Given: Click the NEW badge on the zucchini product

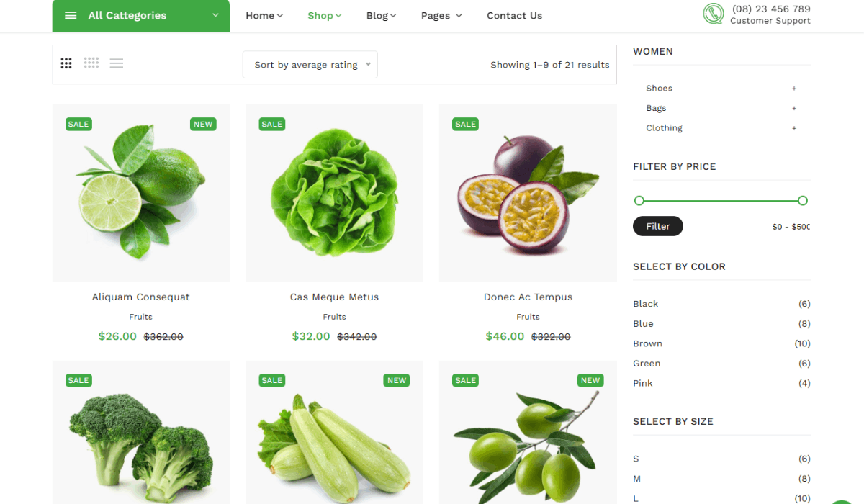Looking at the screenshot, I should tap(397, 380).
